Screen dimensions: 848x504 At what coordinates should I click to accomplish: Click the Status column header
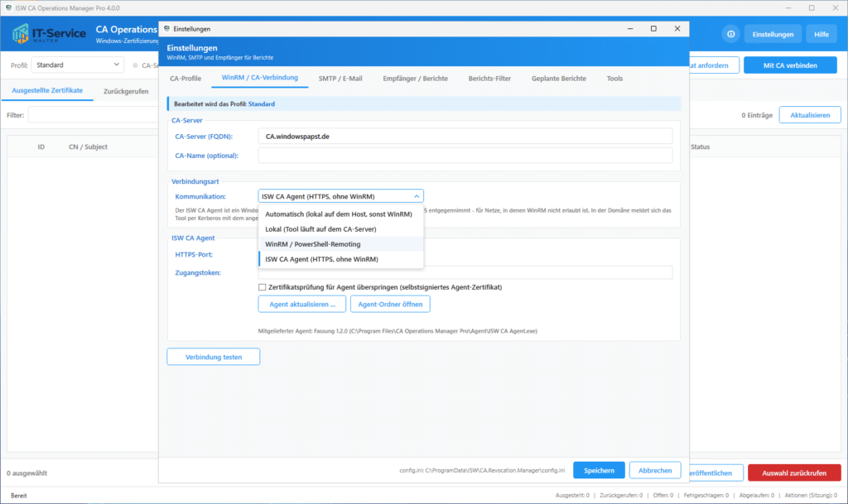tap(700, 147)
